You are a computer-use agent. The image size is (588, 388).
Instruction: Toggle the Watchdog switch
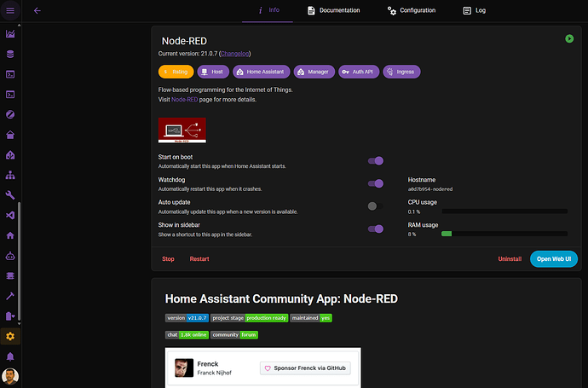(375, 183)
